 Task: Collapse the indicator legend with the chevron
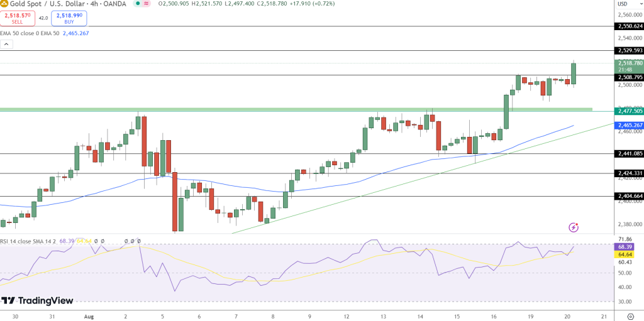pos(7,45)
